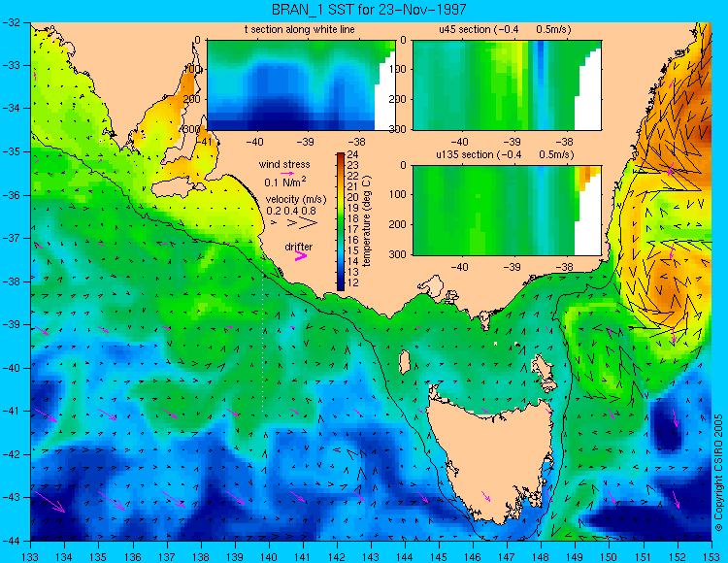Click the 'wind stress' legend label
The height and width of the screenshot is (563, 728).
pyautogui.click(x=284, y=164)
